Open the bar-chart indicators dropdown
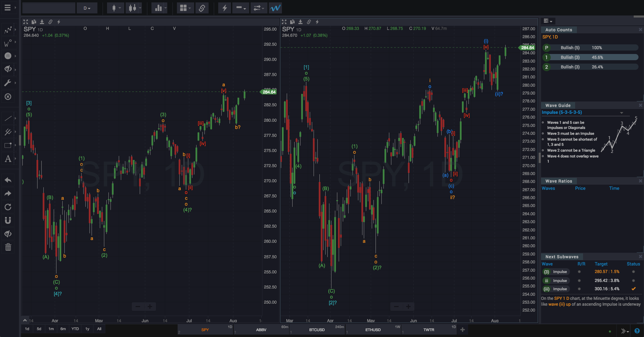This screenshot has width=644, height=337. tap(160, 8)
